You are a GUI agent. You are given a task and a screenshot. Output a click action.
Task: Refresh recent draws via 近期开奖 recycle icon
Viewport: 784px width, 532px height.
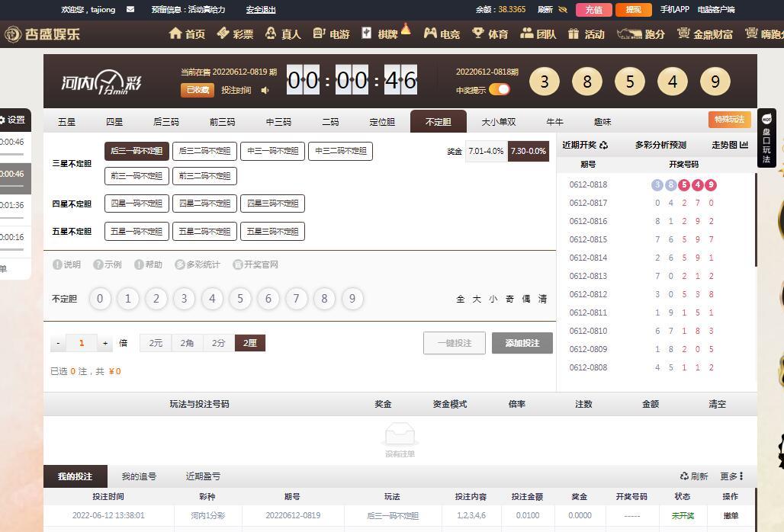pyautogui.click(x=604, y=145)
